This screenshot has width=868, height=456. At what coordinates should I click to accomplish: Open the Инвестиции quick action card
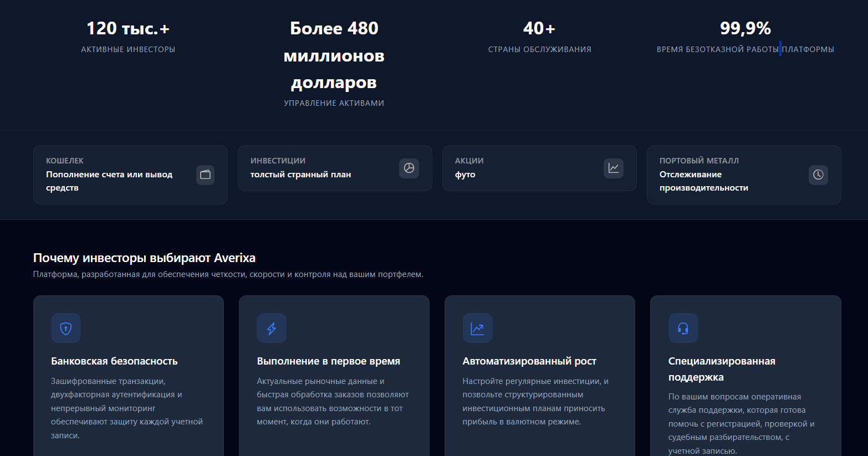tap(335, 168)
